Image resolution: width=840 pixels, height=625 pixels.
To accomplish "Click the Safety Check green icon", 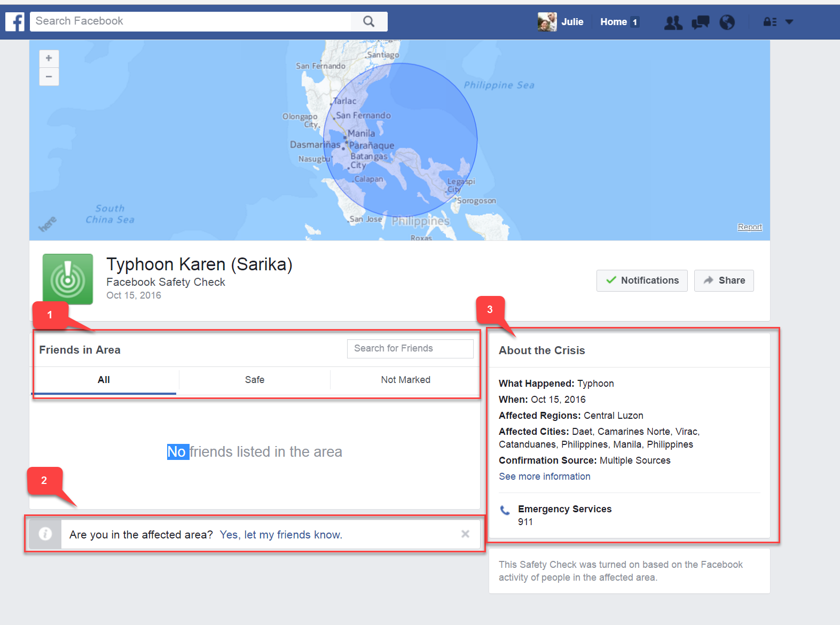I will coord(68,279).
